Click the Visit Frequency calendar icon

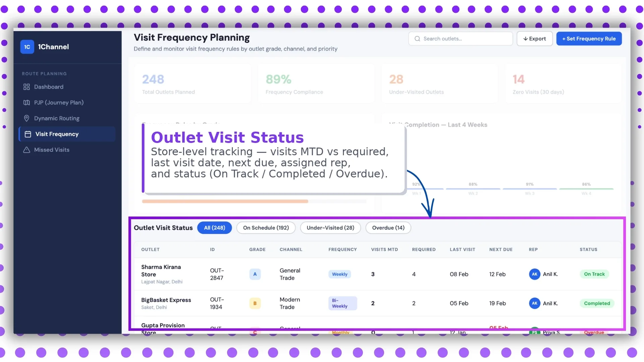click(x=28, y=134)
